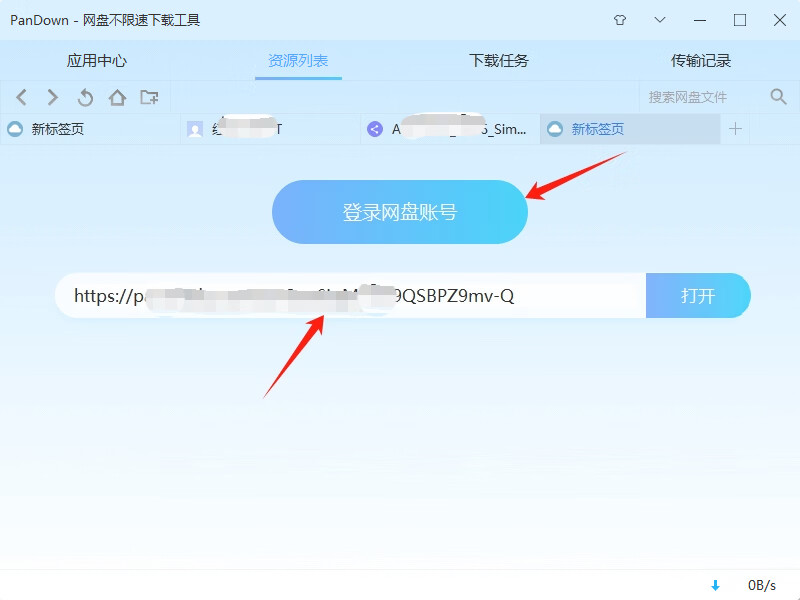
Task: Expand the title bar dropdown menu arrow
Action: 660,20
